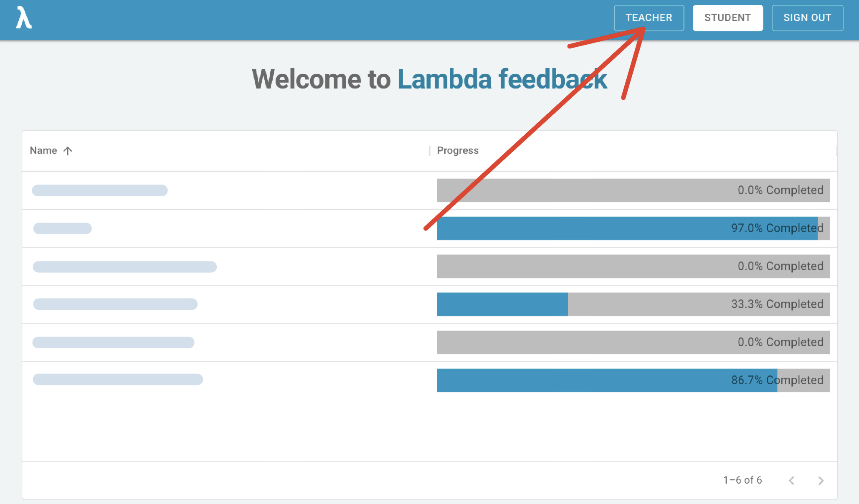Open the third row module name
Screen dimensions: 859x504
tap(124, 267)
